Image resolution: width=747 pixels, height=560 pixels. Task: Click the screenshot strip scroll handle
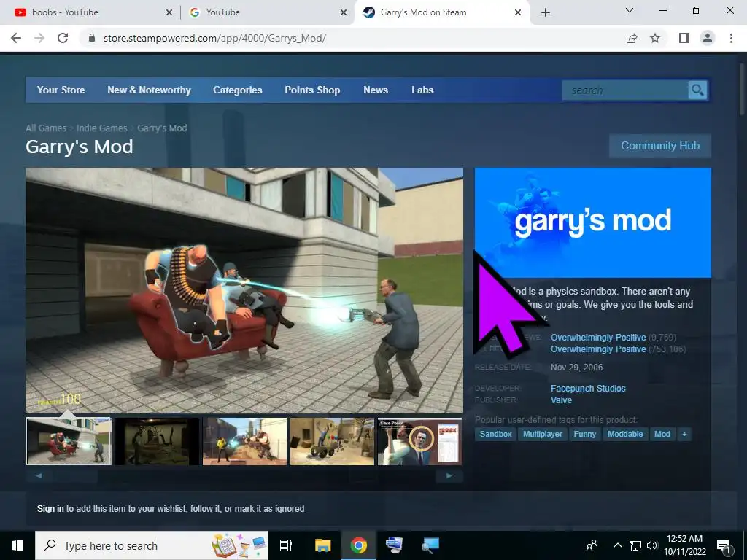[x=75, y=475]
